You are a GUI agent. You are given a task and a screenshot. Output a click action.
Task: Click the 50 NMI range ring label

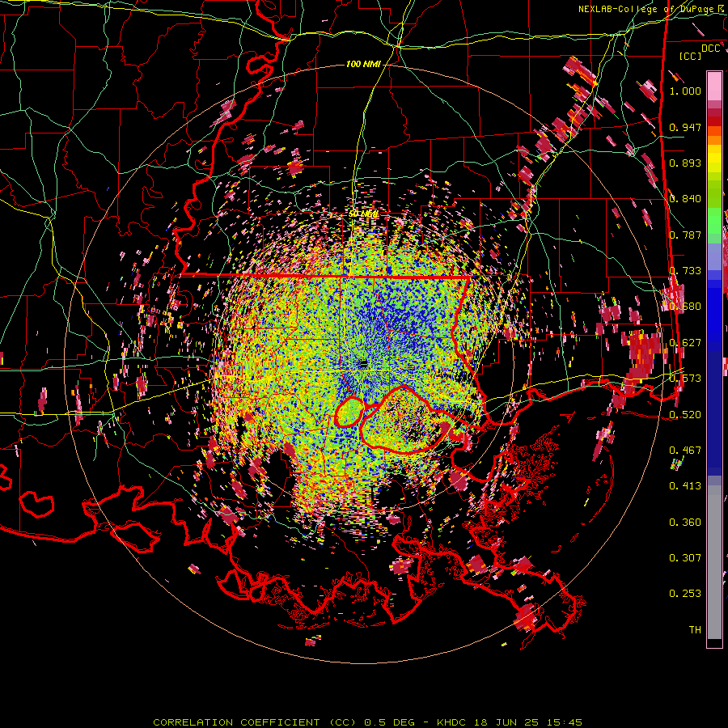[x=363, y=214]
